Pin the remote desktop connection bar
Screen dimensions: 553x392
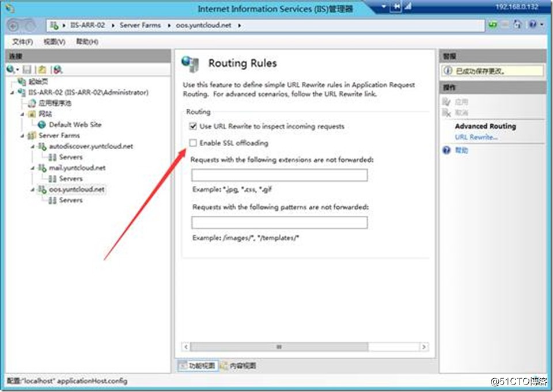pyautogui.click(x=396, y=7)
